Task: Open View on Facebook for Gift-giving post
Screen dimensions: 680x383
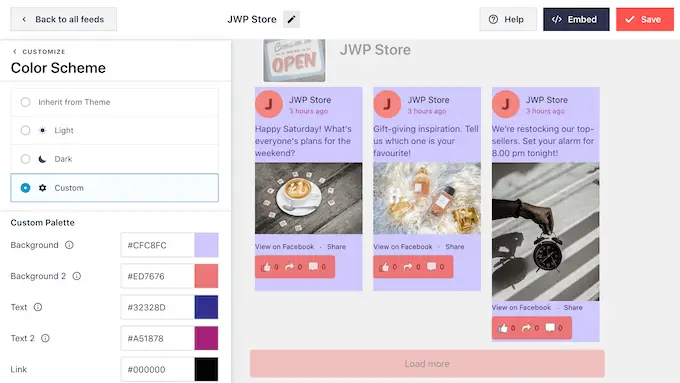Action: [x=403, y=246]
